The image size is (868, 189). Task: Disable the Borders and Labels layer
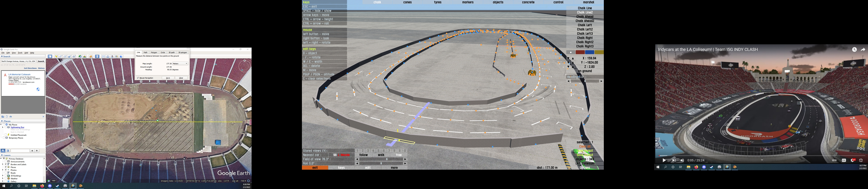pyautogui.click(x=6, y=164)
